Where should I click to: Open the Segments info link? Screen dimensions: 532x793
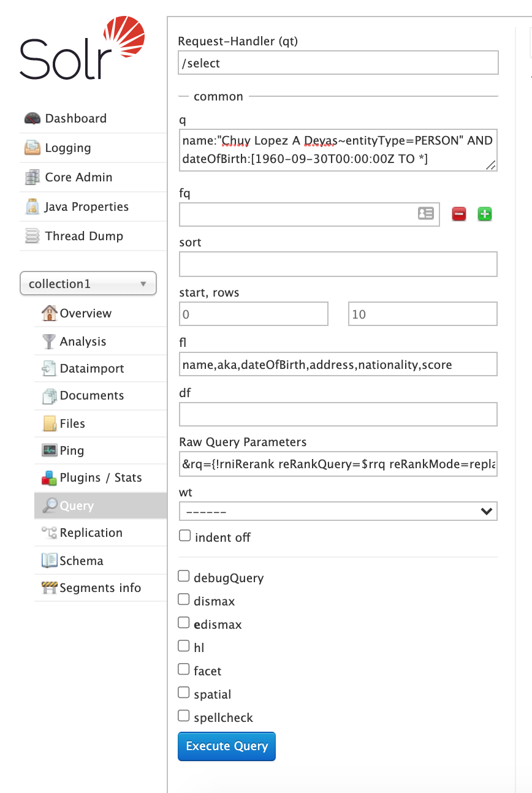click(x=101, y=588)
